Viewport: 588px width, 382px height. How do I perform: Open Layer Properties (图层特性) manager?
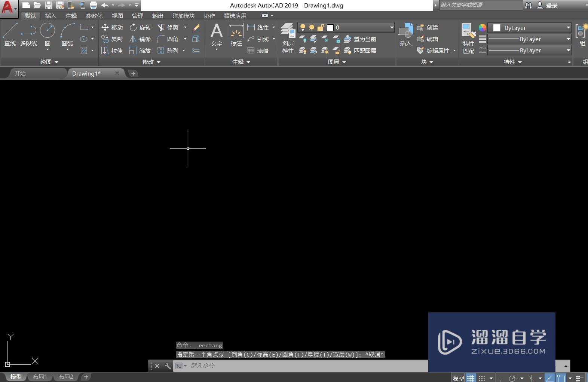coord(288,38)
